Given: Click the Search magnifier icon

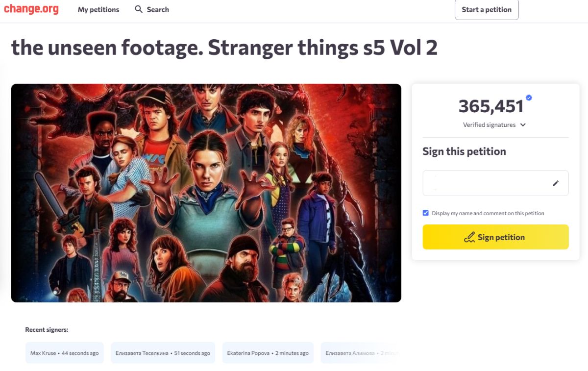Looking at the screenshot, I should (139, 9).
